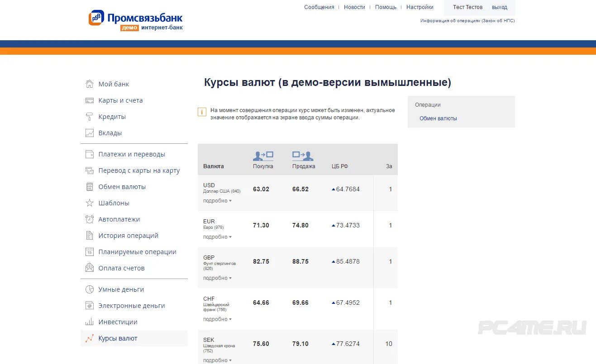Go to Обмен валюты in sidebar

pyautogui.click(x=122, y=187)
